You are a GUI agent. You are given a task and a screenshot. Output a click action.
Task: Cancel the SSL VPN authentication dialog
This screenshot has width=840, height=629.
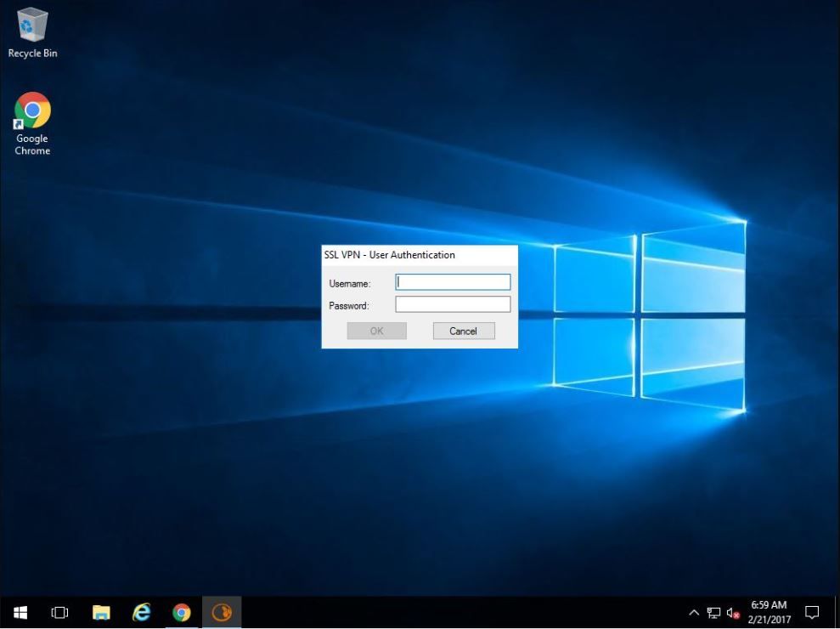click(464, 331)
